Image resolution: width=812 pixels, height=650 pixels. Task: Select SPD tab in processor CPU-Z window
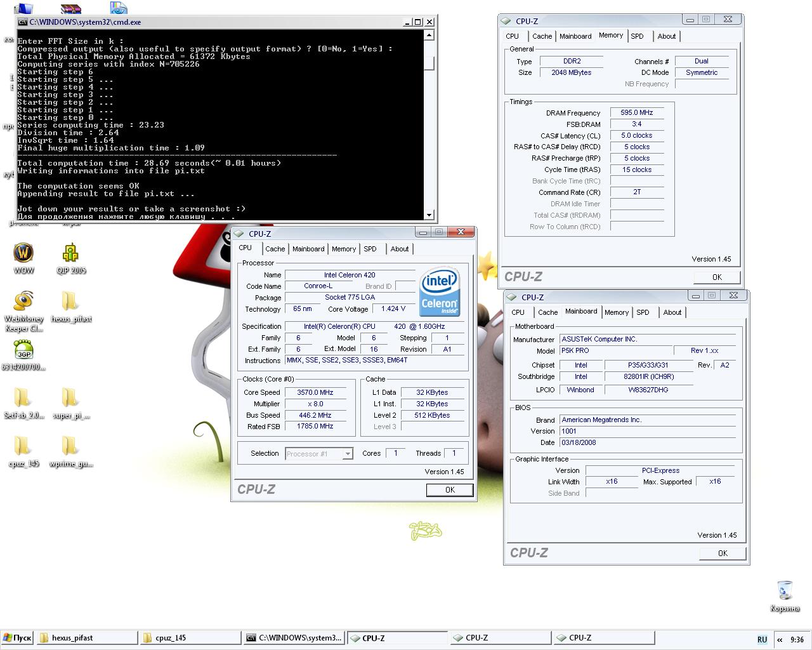(x=370, y=249)
